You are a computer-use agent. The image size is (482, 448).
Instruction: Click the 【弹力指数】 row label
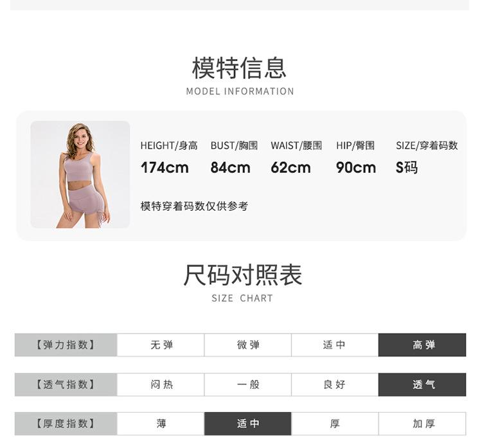pos(66,345)
